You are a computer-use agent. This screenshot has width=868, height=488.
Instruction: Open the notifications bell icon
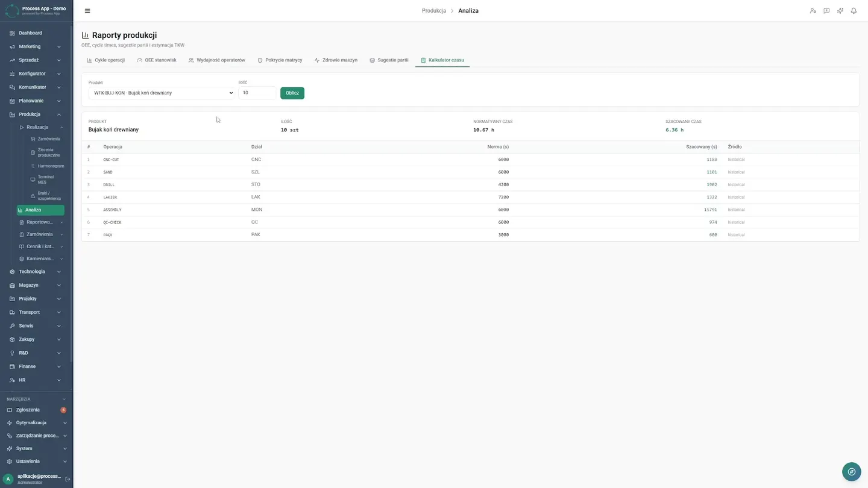coord(854,11)
